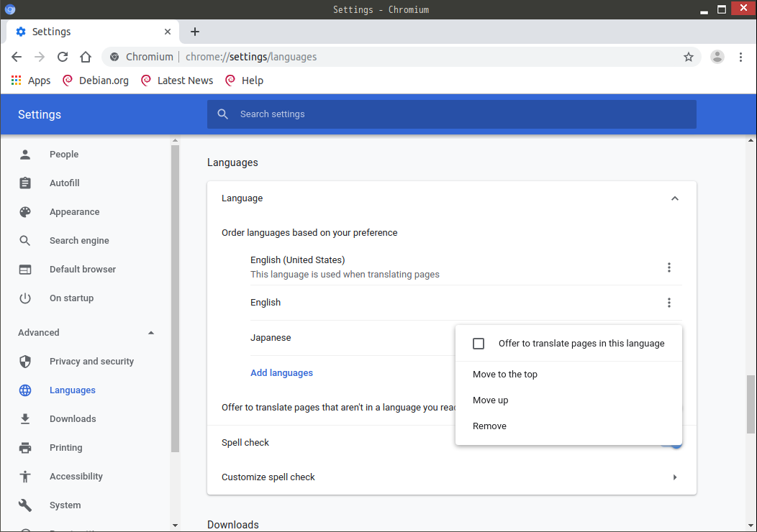757x532 pixels.
Task: Open the Apps bookmark shortcut
Action: [31, 81]
